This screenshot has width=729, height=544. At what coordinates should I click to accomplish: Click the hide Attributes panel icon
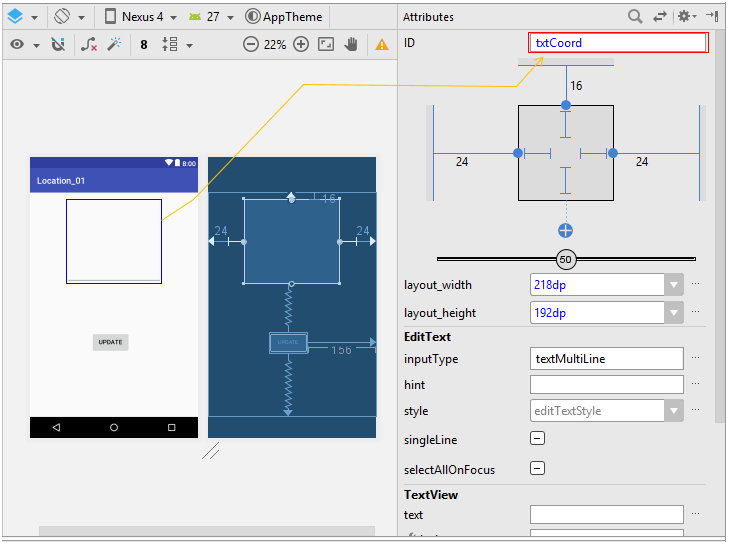[x=712, y=16]
